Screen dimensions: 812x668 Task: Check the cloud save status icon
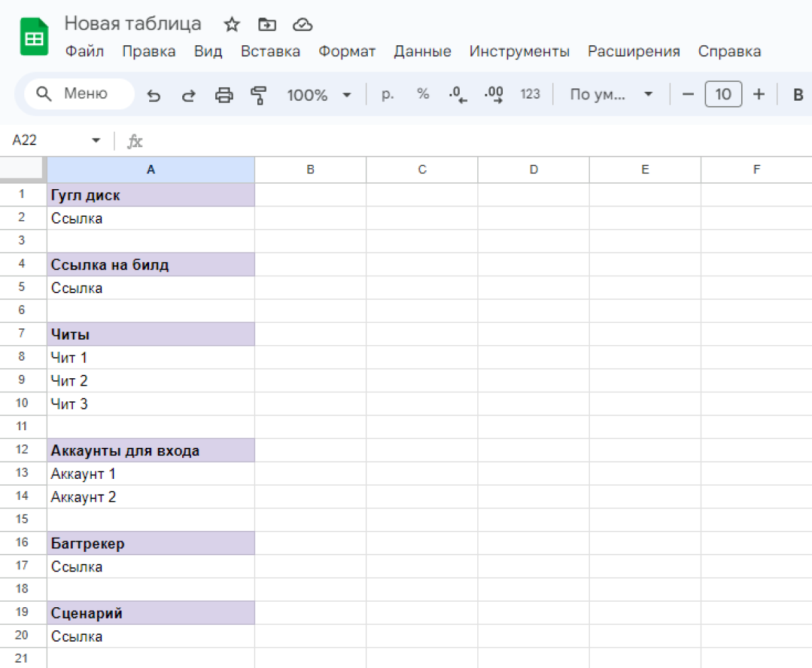coord(302,25)
